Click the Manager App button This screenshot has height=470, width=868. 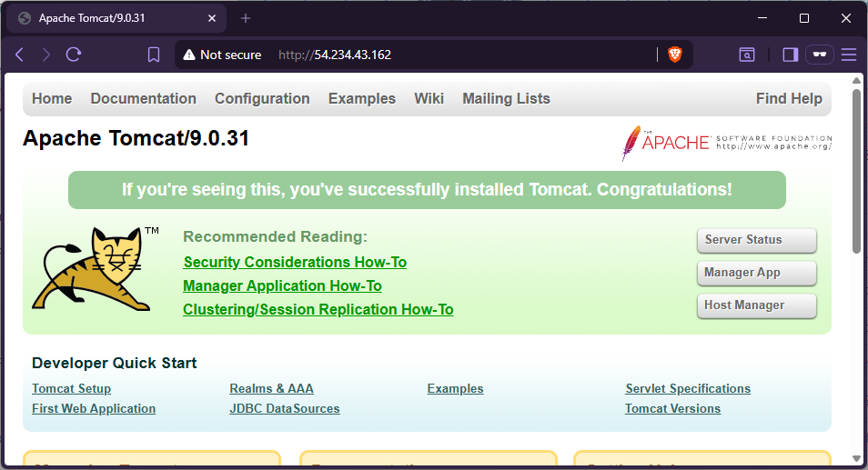pos(757,273)
